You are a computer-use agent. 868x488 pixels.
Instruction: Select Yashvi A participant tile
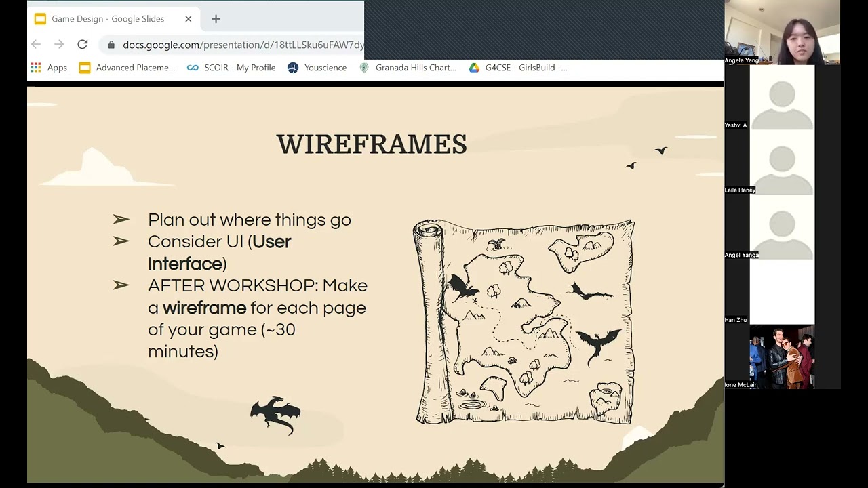782,98
